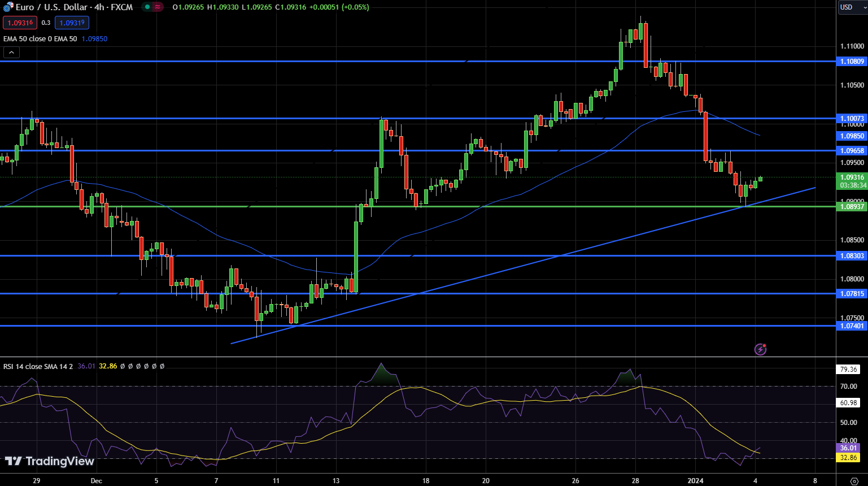The width and height of the screenshot is (868, 486).
Task: Click the purple RSI 36.01 value label
Action: pyautogui.click(x=848, y=448)
